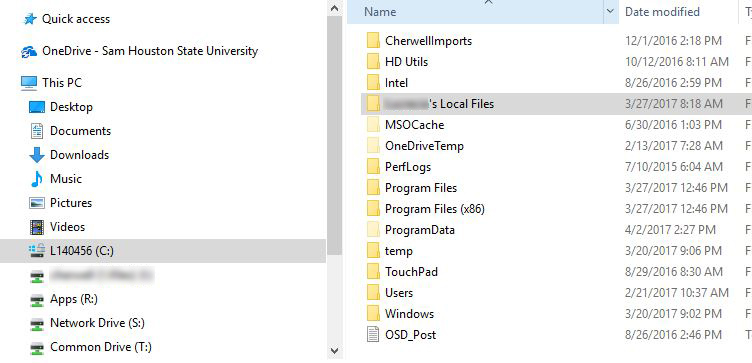Click the Users date 2/21/2017 10:37 AM
Viewport: 752px width, 363px height.
click(x=677, y=293)
